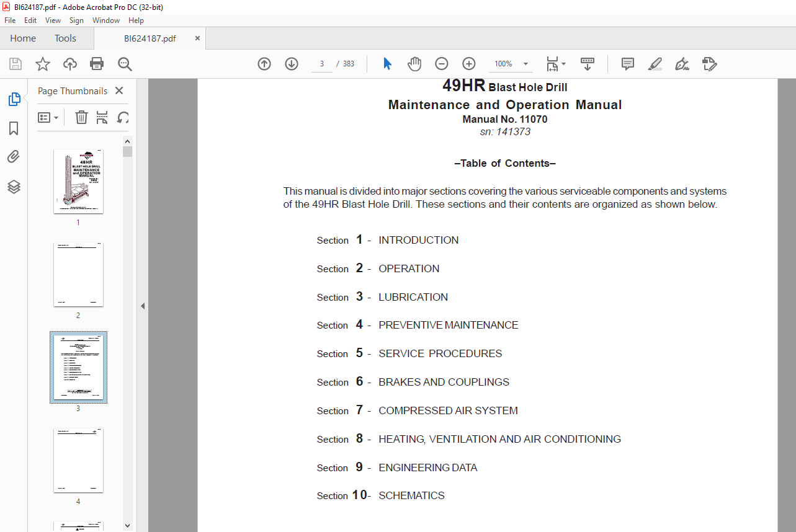Click the upload to cloud icon
Image resolution: width=796 pixels, height=532 pixels.
70,64
